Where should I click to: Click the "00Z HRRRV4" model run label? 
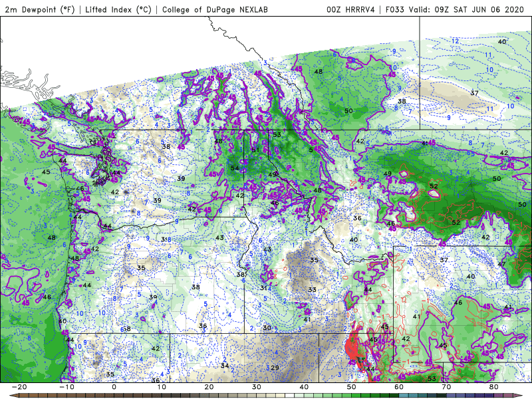coord(350,9)
